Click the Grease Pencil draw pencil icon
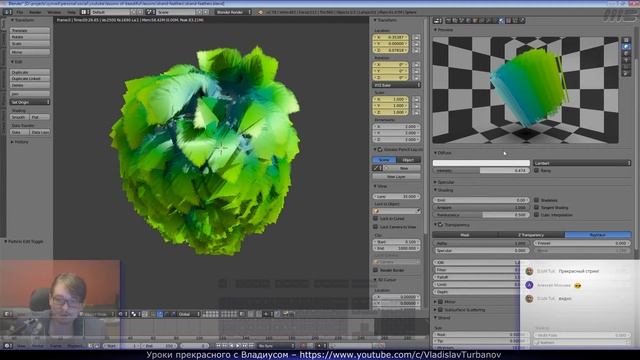 tap(377, 168)
